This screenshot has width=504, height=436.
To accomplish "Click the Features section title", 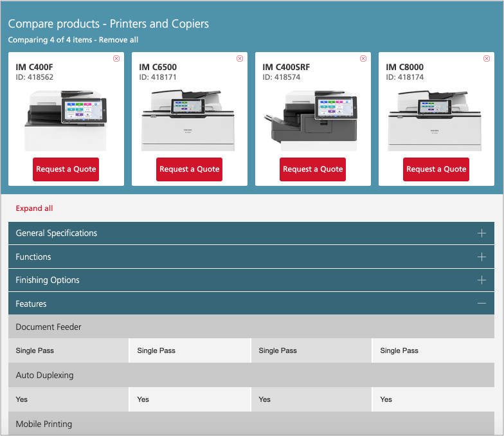I will click(31, 304).
